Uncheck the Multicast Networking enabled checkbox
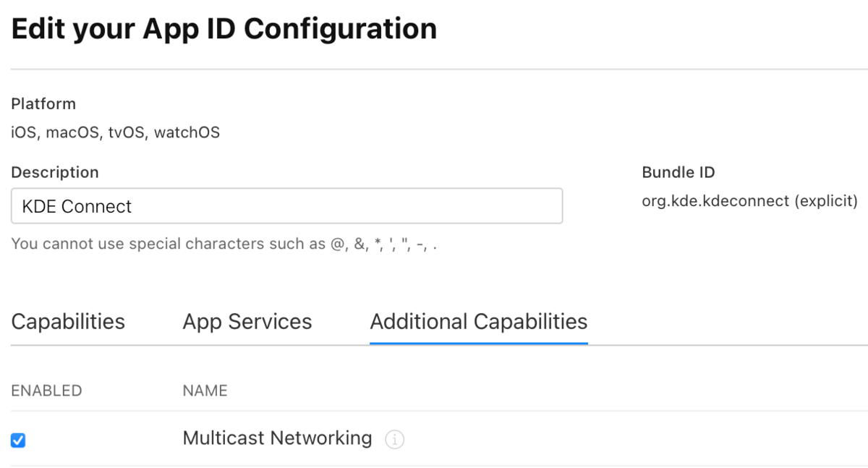The image size is (868, 468). [x=18, y=440]
